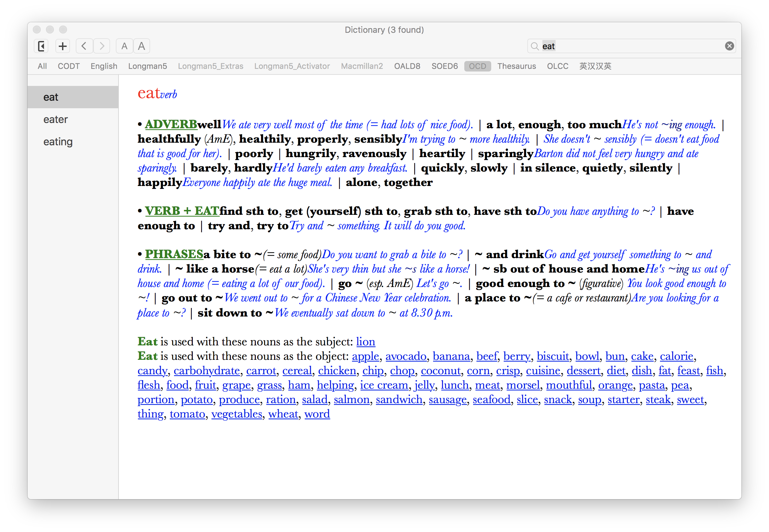Switch to the Longman5 dictionary tab

pyautogui.click(x=147, y=66)
